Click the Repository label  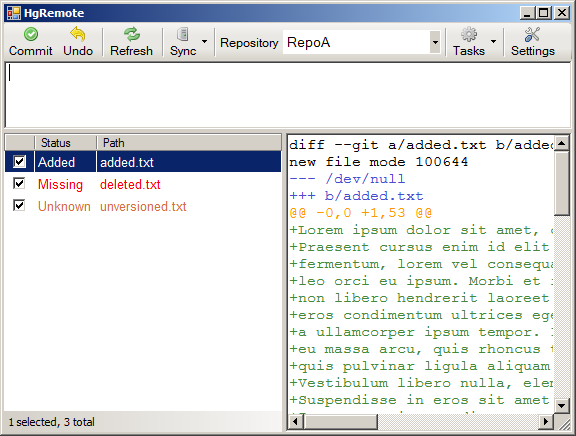249,43
